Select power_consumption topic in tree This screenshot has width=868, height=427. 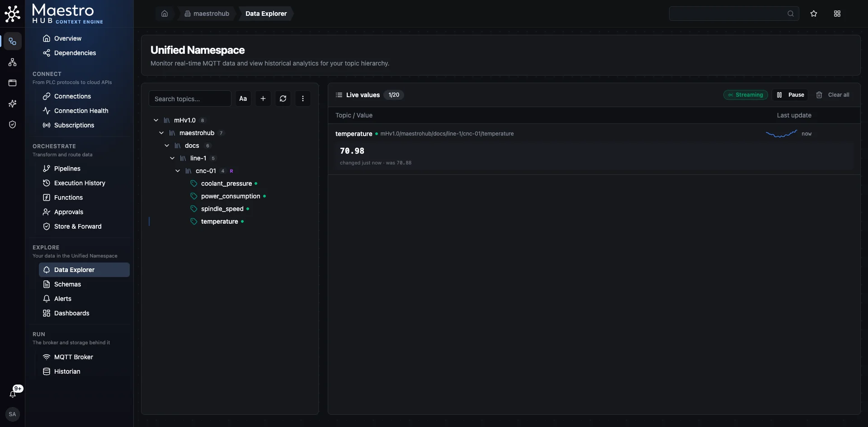231,196
